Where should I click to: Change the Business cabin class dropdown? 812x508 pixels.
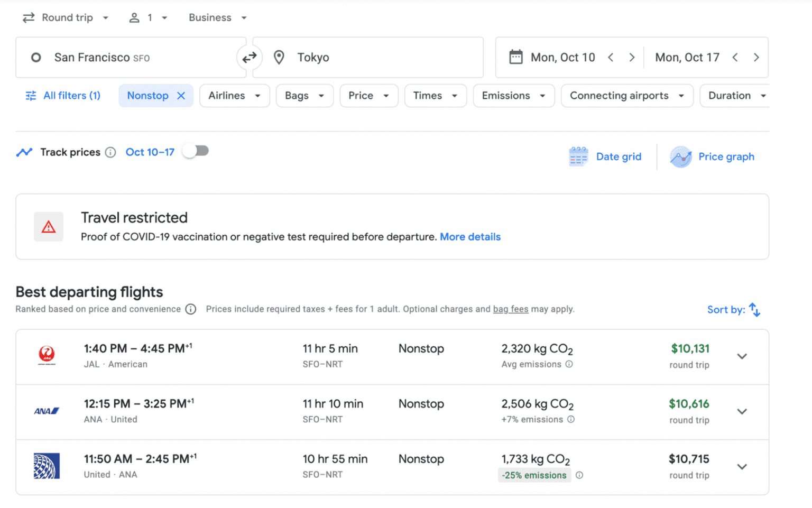(x=217, y=17)
